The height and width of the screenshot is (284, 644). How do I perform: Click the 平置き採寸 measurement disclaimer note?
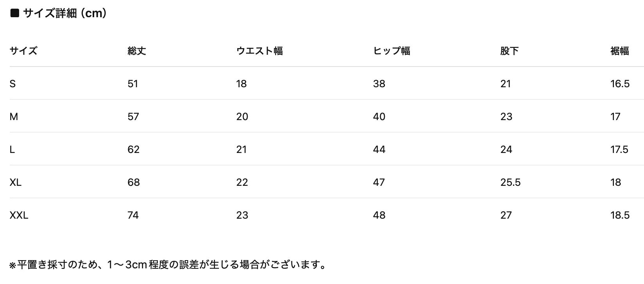pyautogui.click(x=168, y=265)
